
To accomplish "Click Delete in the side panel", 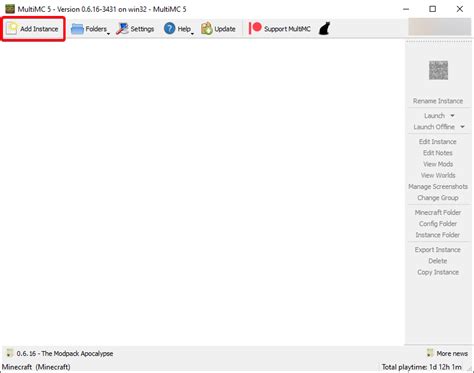I will [438, 261].
